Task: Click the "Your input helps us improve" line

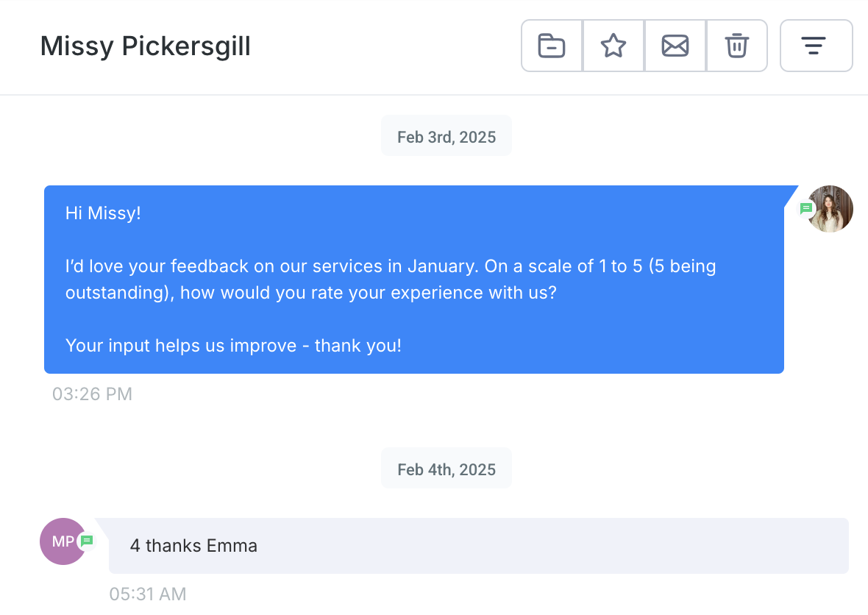Action: click(x=233, y=345)
